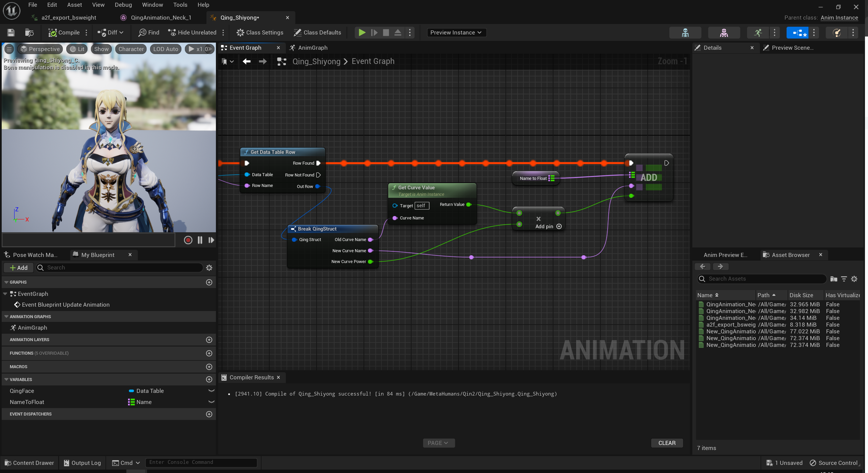The width and height of the screenshot is (868, 473).
Task: Click the Save asset icon
Action: [x=11, y=32]
